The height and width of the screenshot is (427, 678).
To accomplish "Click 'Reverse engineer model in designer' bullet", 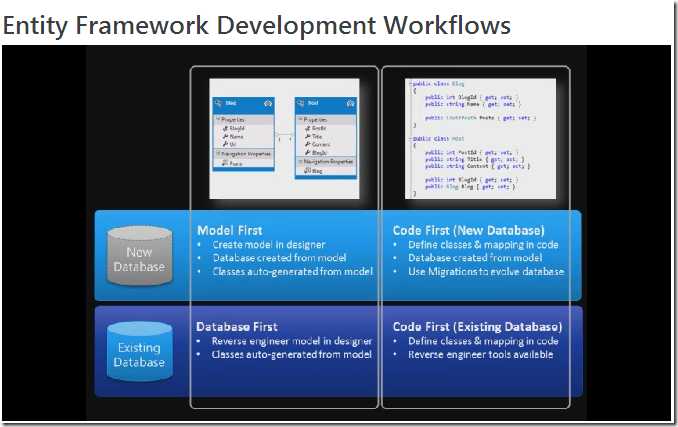I will point(292,341).
